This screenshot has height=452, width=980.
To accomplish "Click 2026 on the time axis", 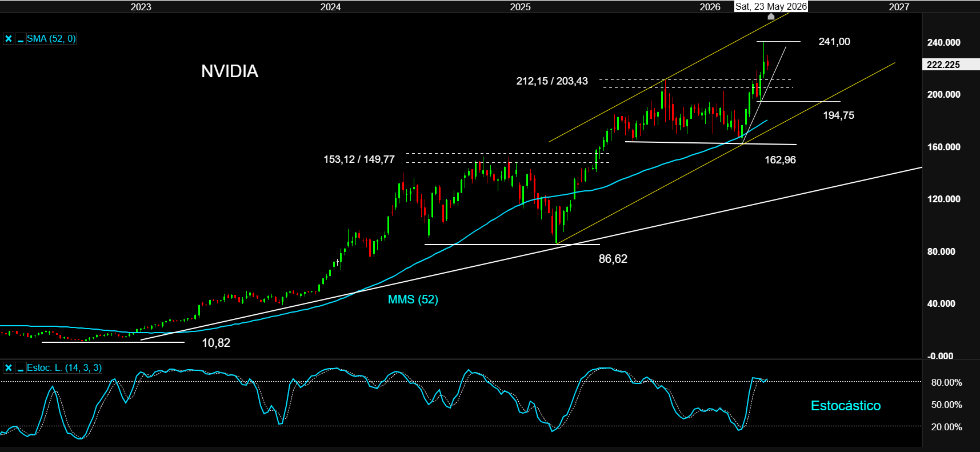I will 710,7.
